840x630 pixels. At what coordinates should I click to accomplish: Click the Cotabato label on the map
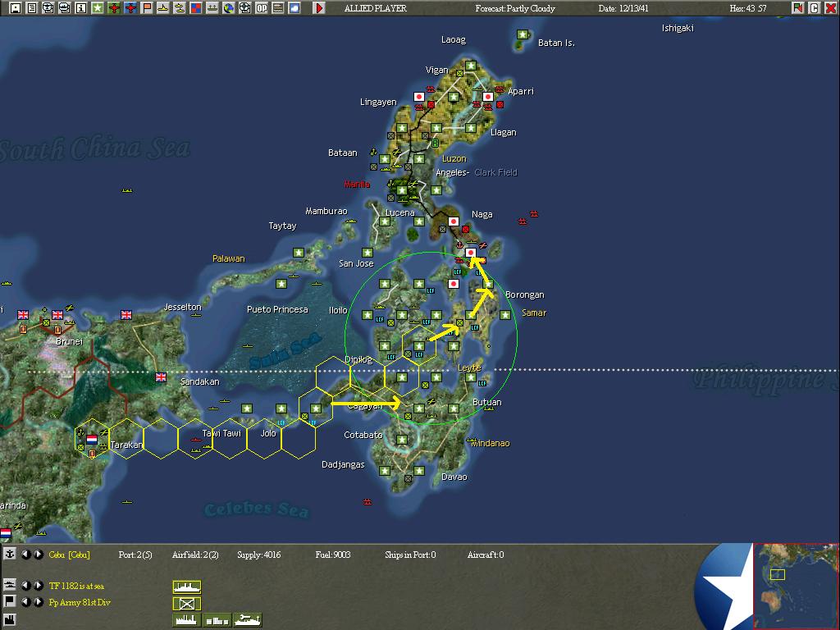(363, 435)
